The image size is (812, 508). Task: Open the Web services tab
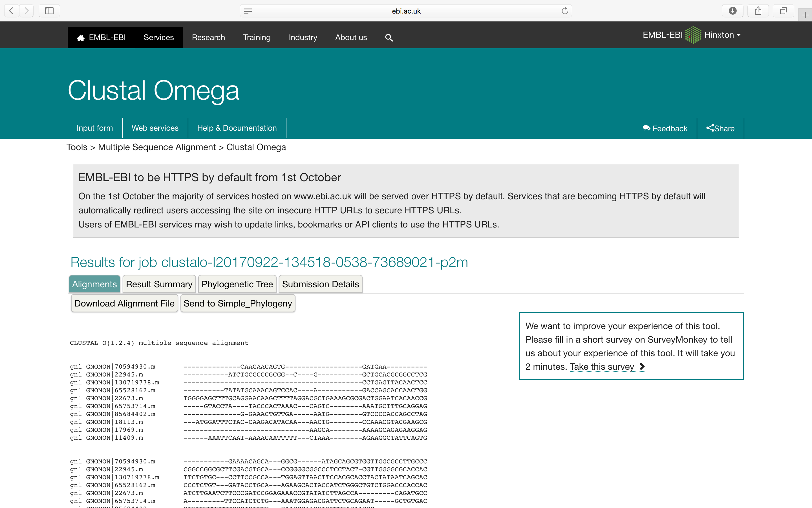coord(155,128)
